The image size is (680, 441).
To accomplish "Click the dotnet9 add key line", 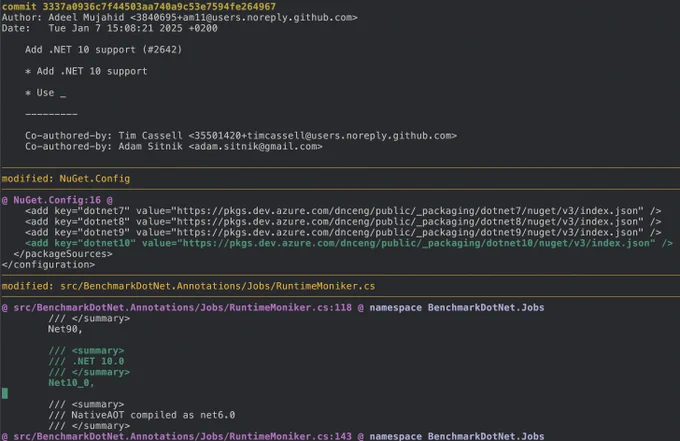I will pyautogui.click(x=343, y=232).
